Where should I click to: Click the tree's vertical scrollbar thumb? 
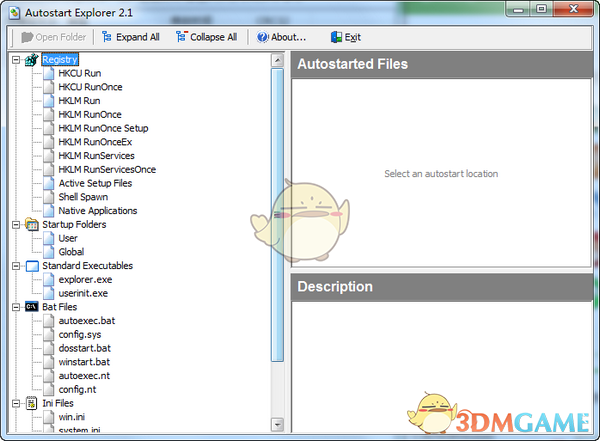(277, 215)
